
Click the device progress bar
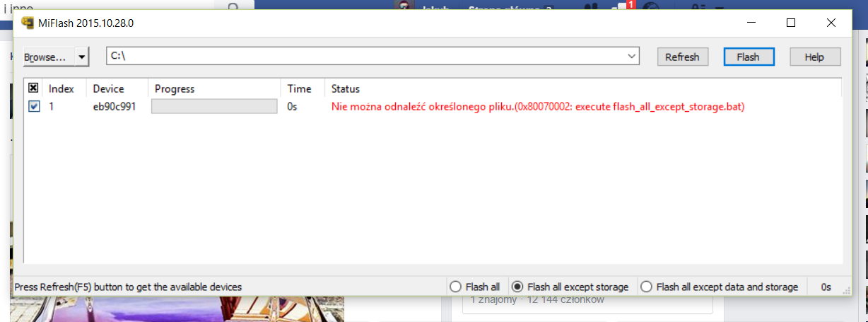tap(214, 106)
